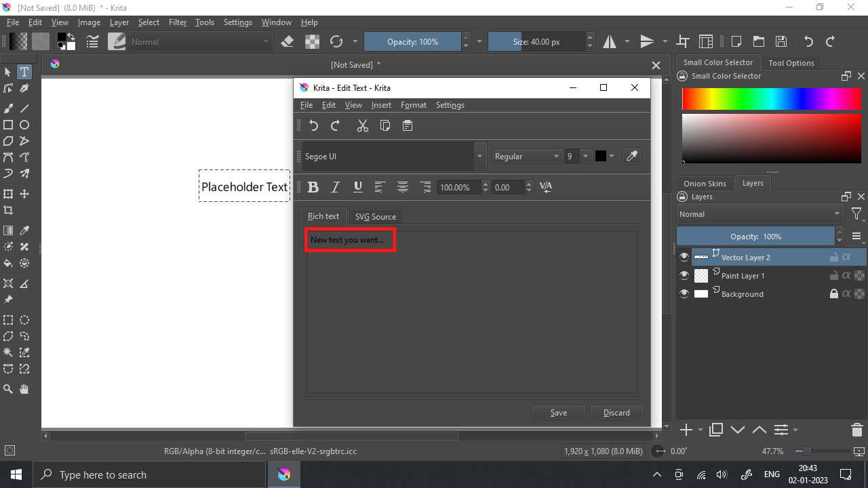
Task: Align text to the left
Action: (x=380, y=187)
